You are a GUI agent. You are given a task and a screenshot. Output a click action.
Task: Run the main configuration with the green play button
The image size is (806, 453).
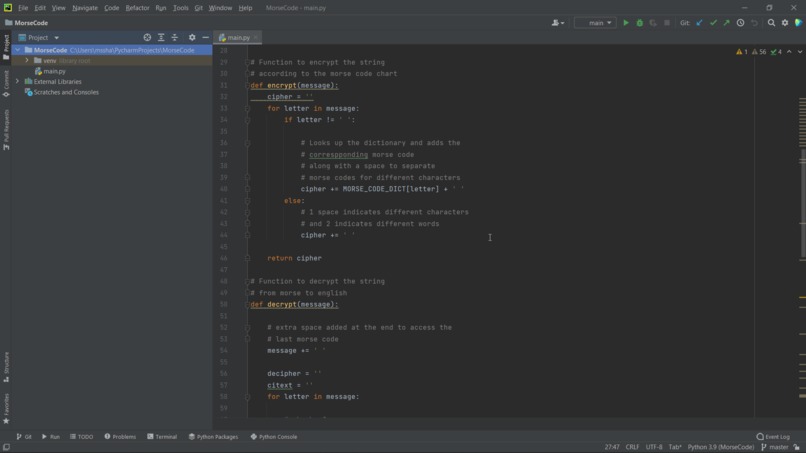pos(626,23)
